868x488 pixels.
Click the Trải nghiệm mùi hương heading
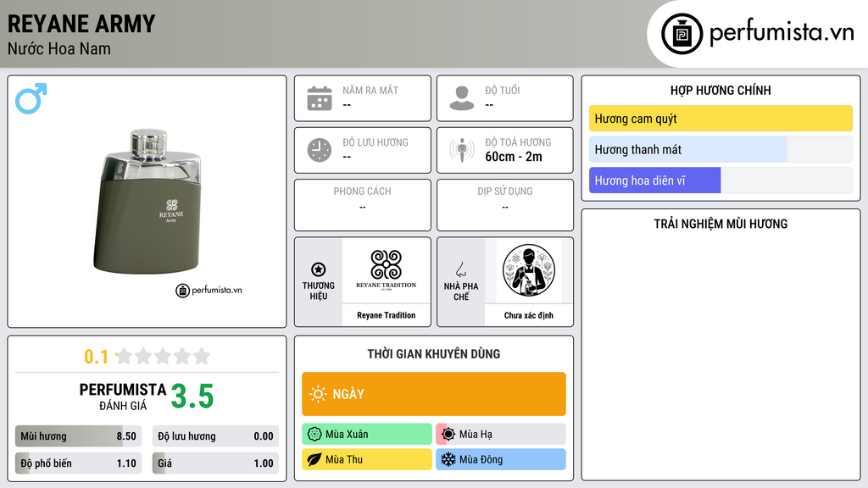(x=721, y=224)
